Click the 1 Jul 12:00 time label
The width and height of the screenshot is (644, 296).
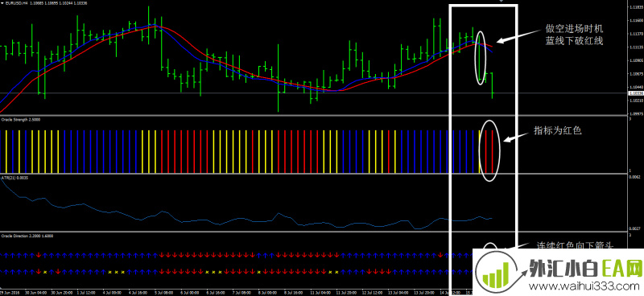86,293
